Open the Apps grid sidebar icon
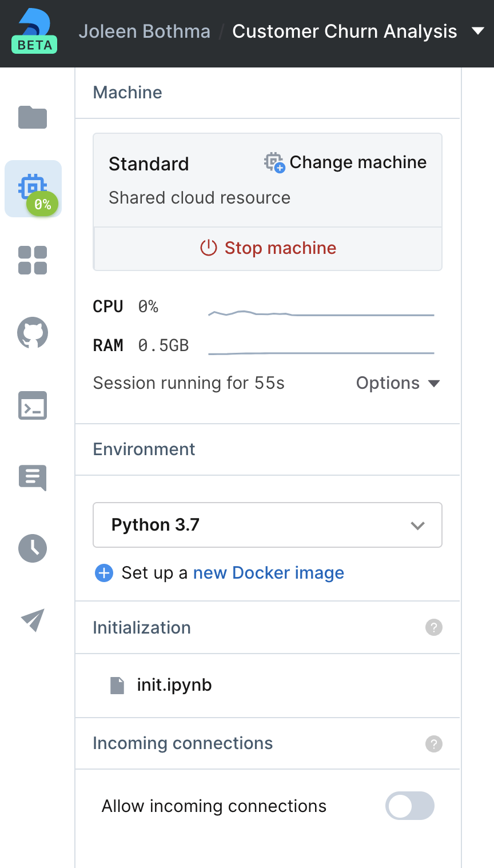This screenshot has height=868, width=494. pyautogui.click(x=33, y=261)
